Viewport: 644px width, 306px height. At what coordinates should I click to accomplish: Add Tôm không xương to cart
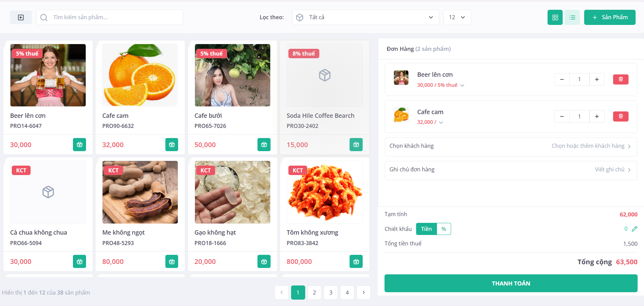[356, 262]
